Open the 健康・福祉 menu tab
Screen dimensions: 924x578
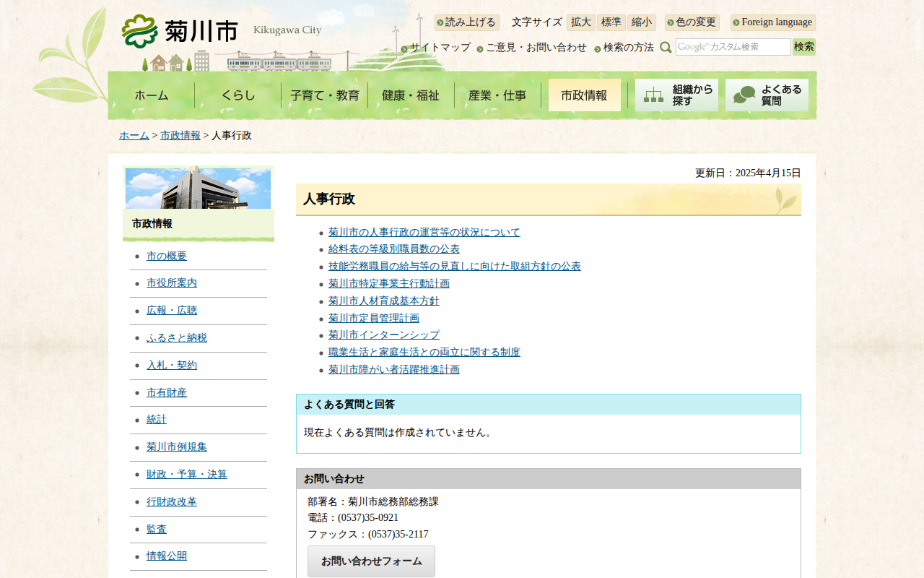tap(411, 95)
